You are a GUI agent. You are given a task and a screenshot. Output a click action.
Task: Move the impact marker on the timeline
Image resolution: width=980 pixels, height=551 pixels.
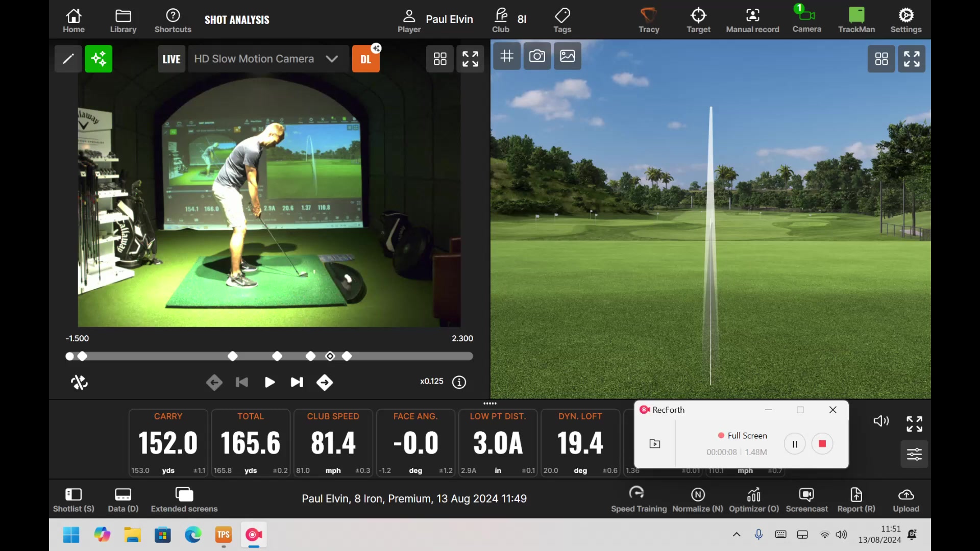(330, 356)
